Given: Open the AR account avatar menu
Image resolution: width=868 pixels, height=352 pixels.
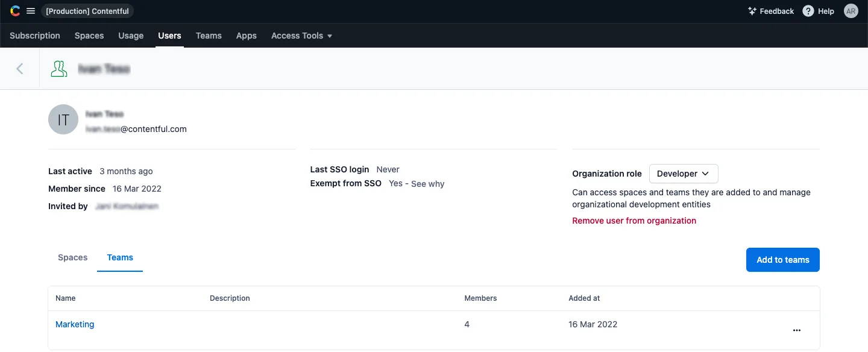Looking at the screenshot, I should pos(851,11).
